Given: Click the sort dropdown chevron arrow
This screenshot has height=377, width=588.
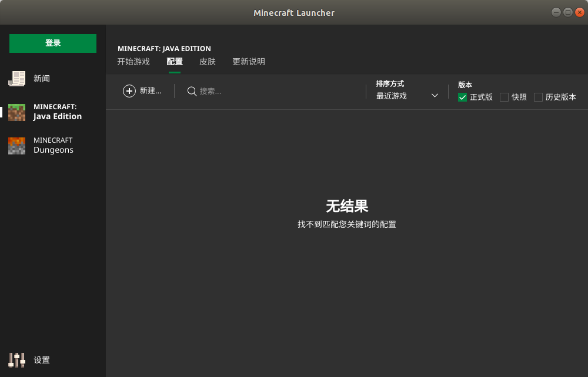Looking at the screenshot, I should tap(435, 96).
